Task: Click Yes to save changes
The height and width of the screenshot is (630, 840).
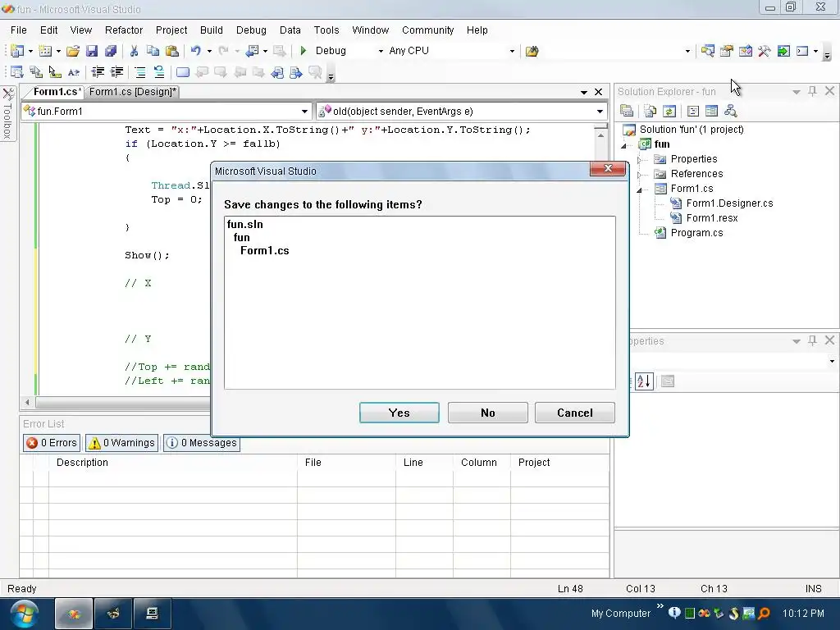Action: coord(399,413)
